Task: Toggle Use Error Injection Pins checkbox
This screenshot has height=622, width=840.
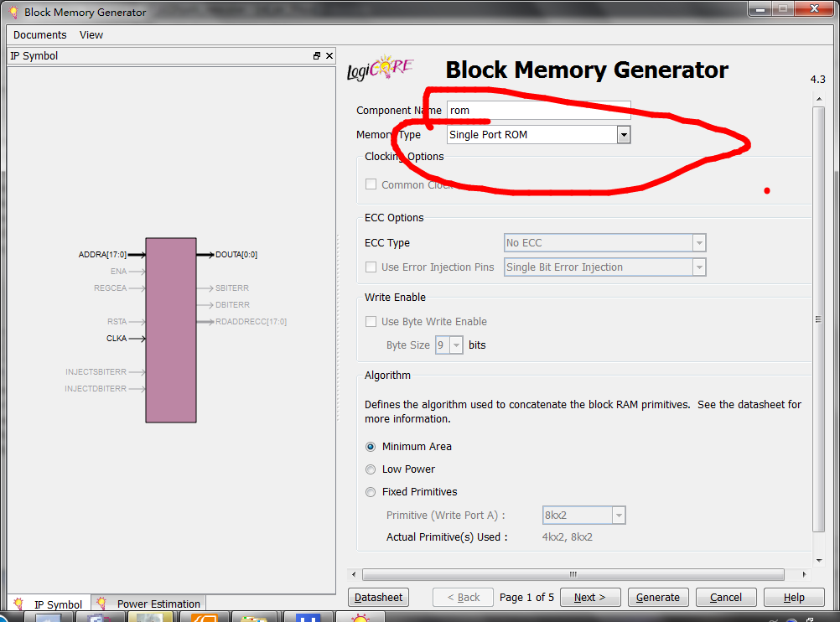Action: click(371, 267)
